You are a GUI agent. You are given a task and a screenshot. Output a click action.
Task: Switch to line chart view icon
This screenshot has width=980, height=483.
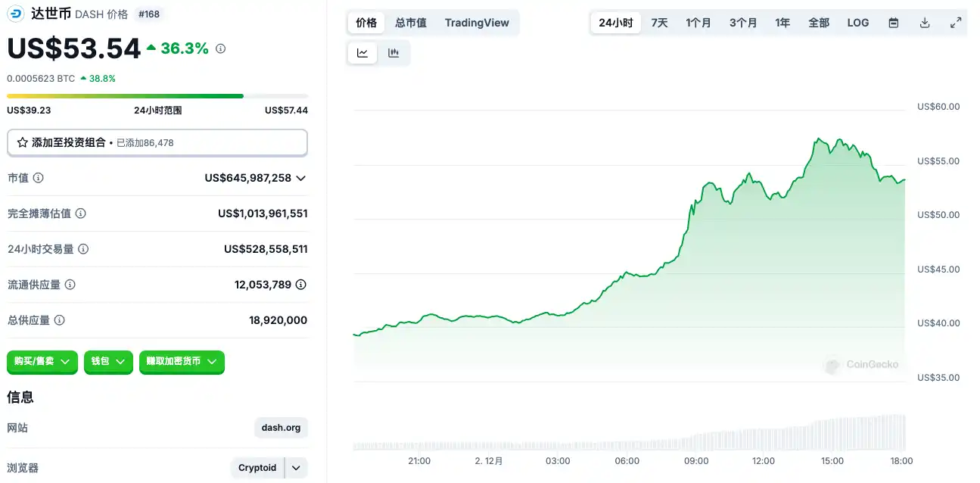(x=362, y=53)
